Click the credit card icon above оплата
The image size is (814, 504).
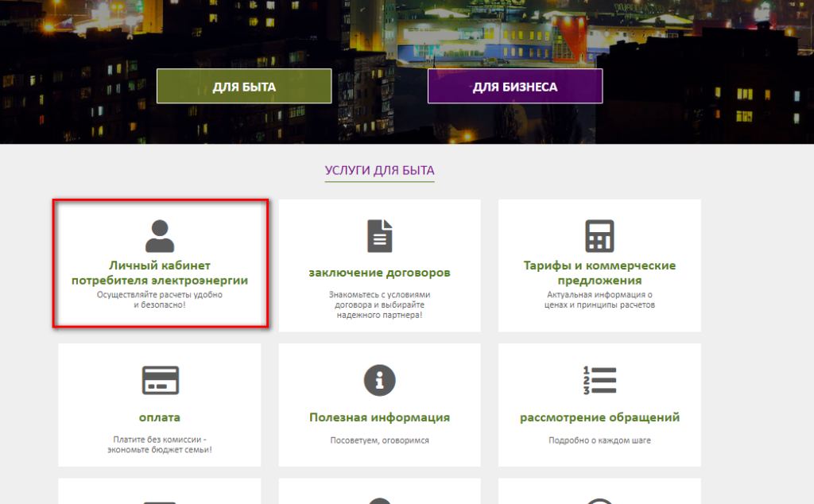(x=160, y=380)
